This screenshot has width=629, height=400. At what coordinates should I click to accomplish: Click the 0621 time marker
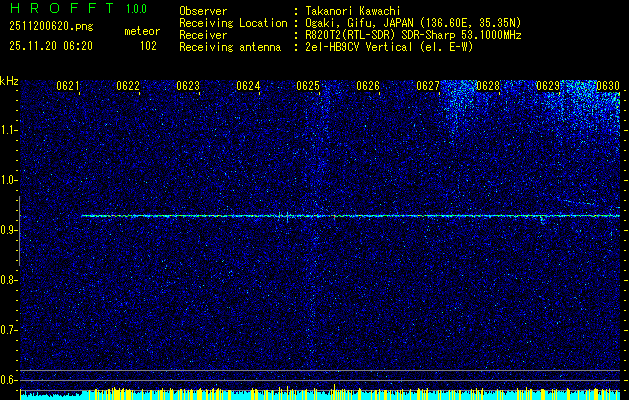[67, 85]
